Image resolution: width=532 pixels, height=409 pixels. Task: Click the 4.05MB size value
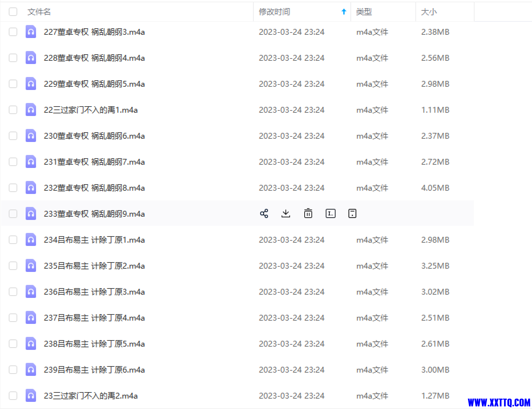tap(435, 188)
